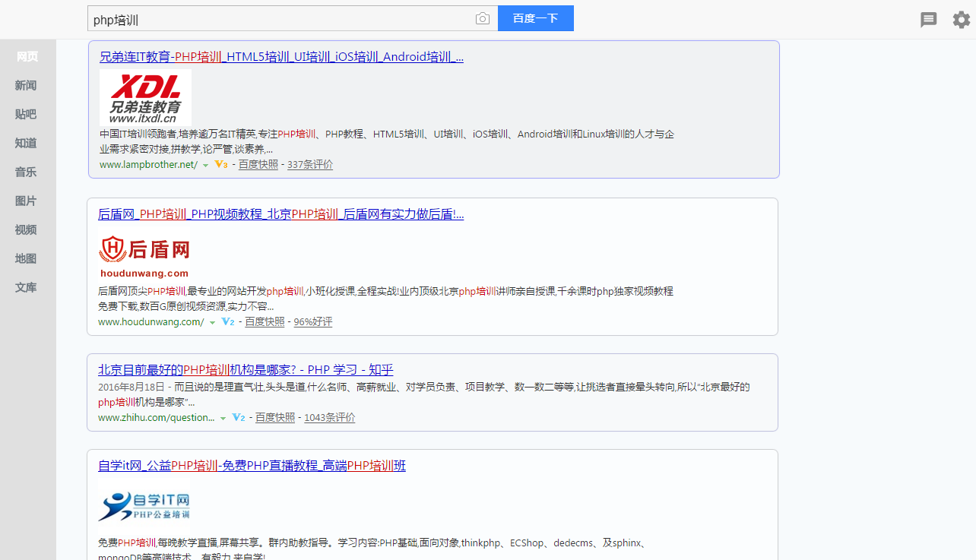This screenshot has width=976, height=560.
Task: Click the V2 badge next to houdunwang.com
Action: pyautogui.click(x=228, y=321)
